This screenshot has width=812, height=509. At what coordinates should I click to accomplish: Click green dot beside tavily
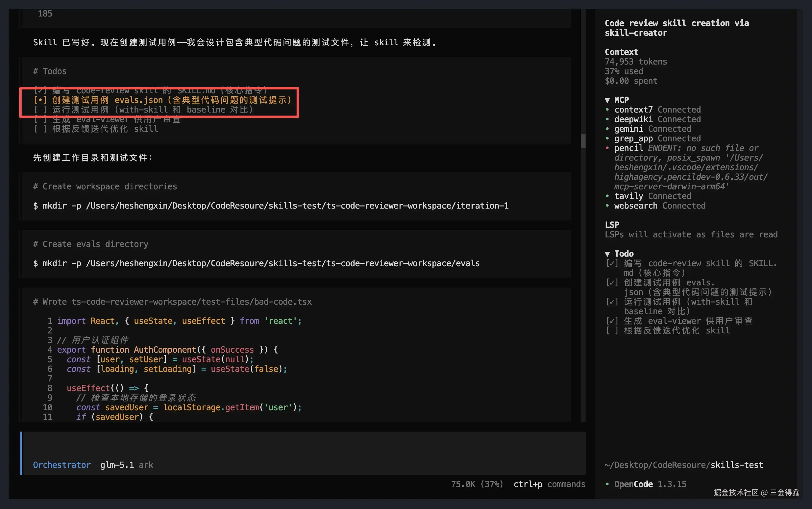click(607, 196)
